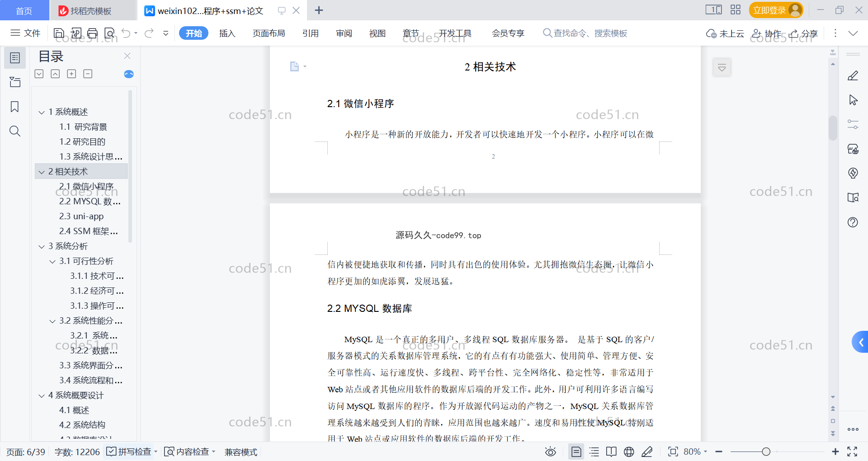868x461 pixels.
Task: Click the print icon in quick toolbar
Action: point(93,33)
